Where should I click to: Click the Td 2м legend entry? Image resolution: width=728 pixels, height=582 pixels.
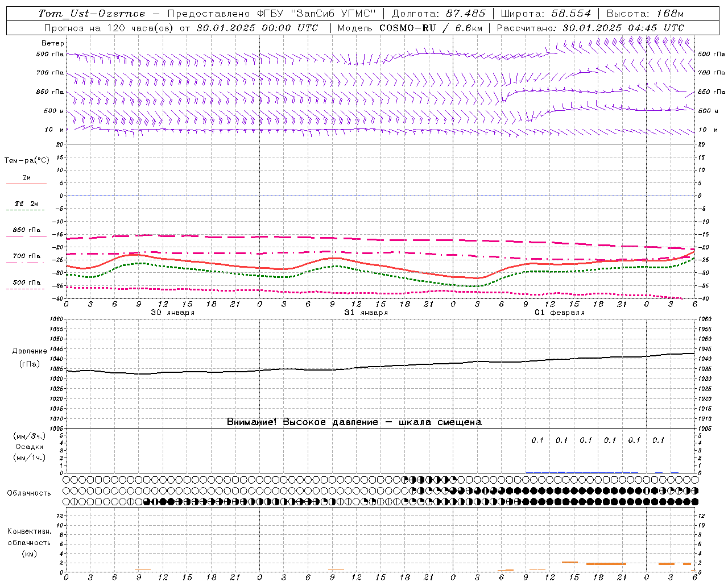26,203
